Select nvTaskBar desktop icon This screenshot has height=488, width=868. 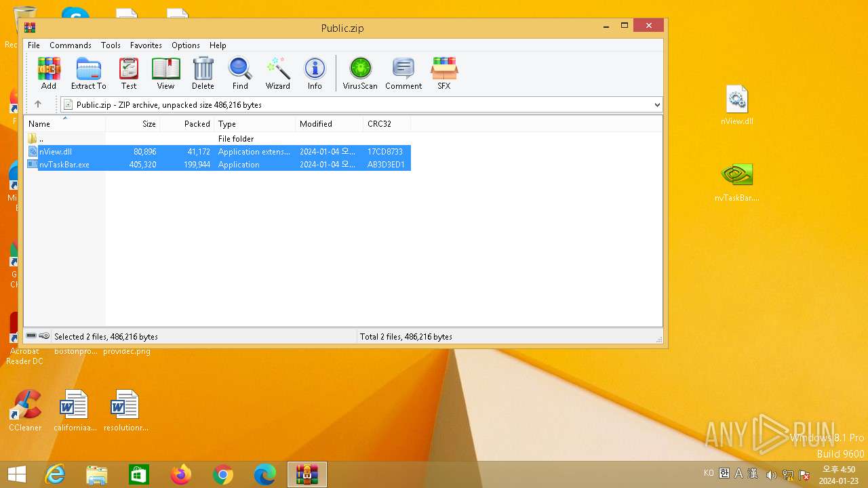click(x=737, y=182)
